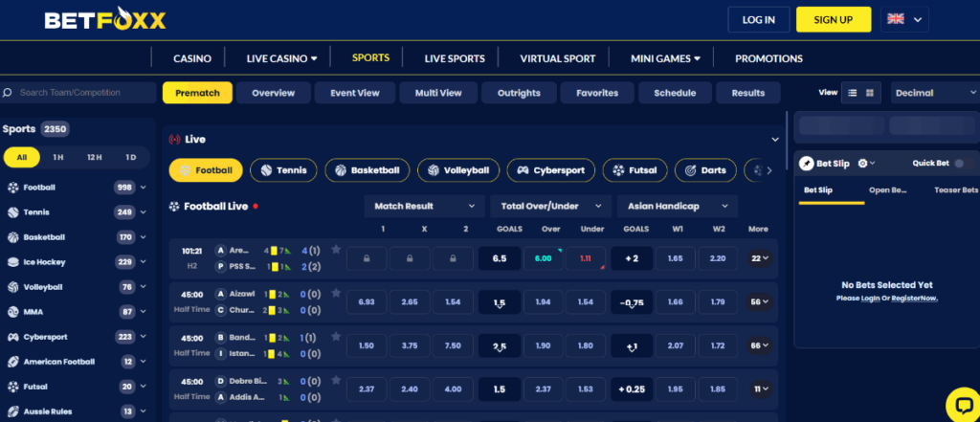Expand the 56 more markets button
Image resolution: width=980 pixels, height=422 pixels.
760,302
